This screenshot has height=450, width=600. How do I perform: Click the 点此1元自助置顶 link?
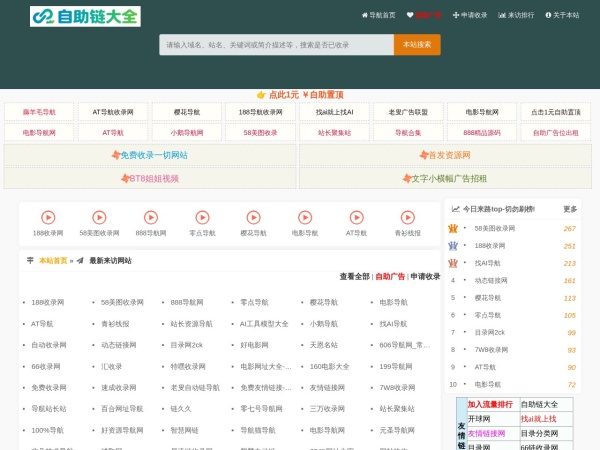[300, 95]
